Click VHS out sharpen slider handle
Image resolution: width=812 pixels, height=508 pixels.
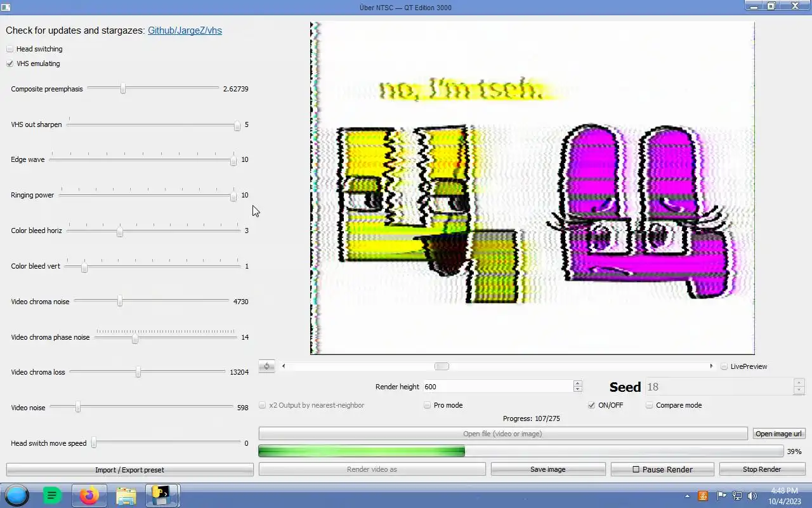[237, 126]
